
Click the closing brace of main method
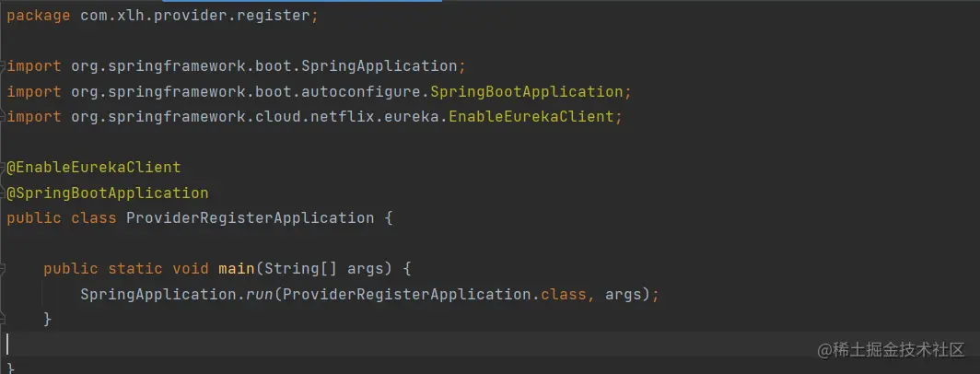(48, 320)
